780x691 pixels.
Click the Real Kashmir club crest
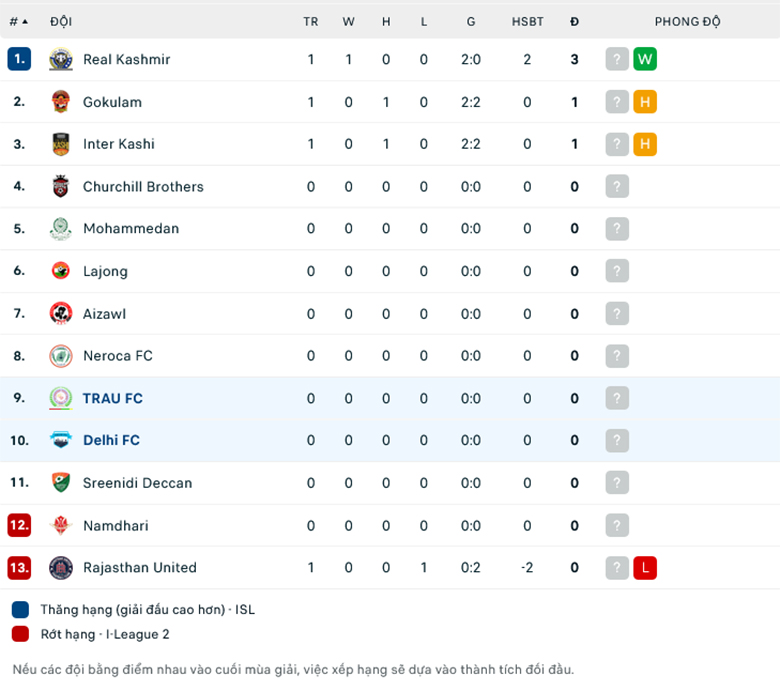click(61, 60)
